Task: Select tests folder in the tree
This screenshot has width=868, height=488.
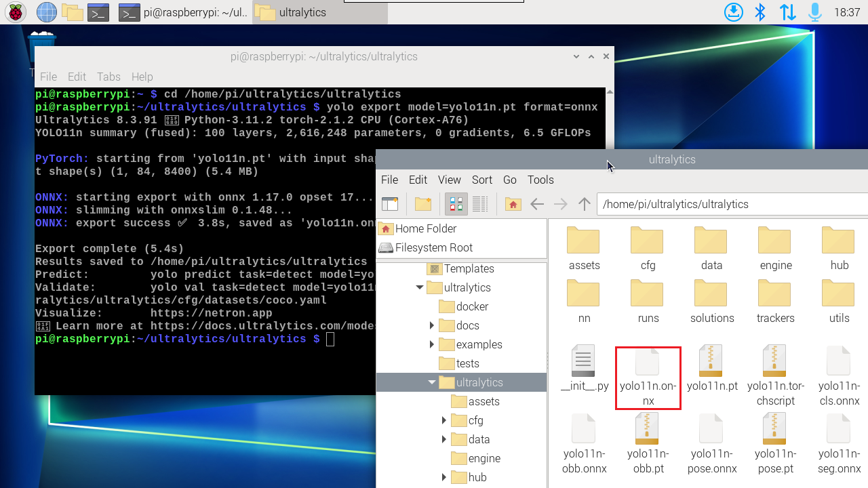Action: point(460,363)
